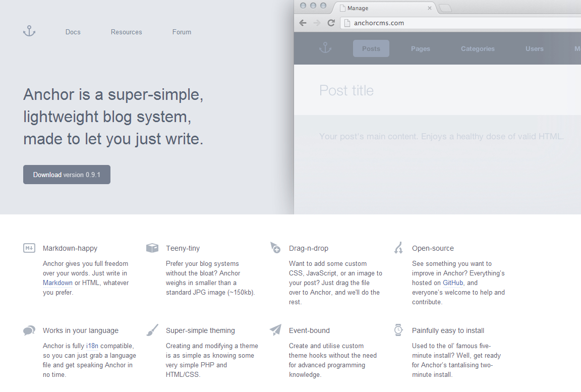The height and width of the screenshot is (392, 581).
Task: Click the anchor icon in the admin navbar
Action: point(325,48)
